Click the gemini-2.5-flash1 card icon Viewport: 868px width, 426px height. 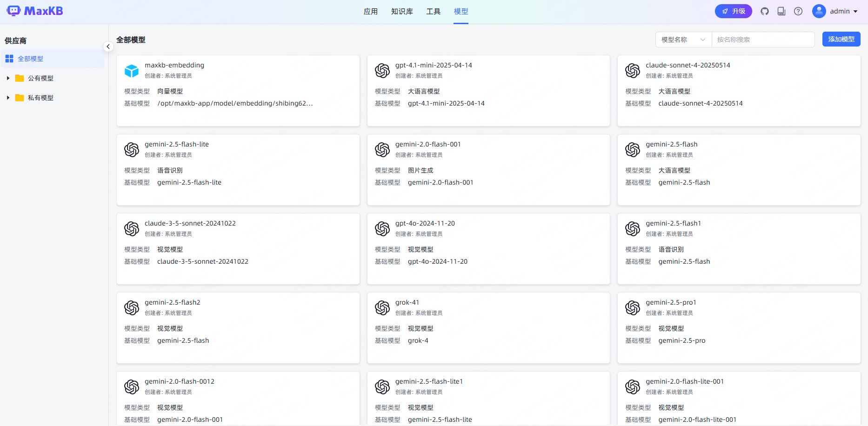click(x=633, y=229)
